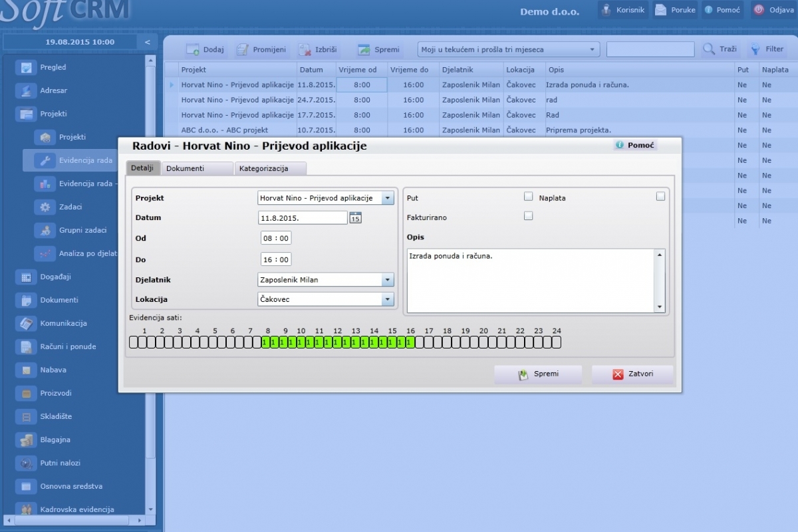The height and width of the screenshot is (532, 798).
Task: Tick the Put checkbox
Action: [529, 196]
